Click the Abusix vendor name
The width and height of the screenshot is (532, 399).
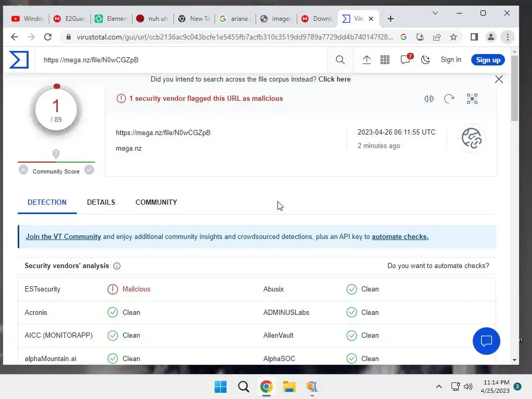click(x=273, y=289)
